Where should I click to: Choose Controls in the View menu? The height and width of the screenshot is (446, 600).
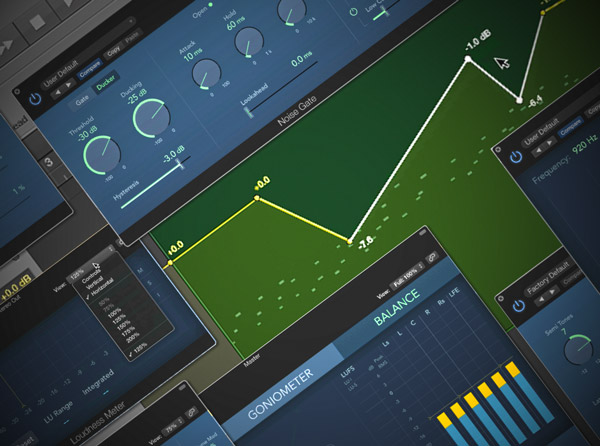[x=92, y=274]
